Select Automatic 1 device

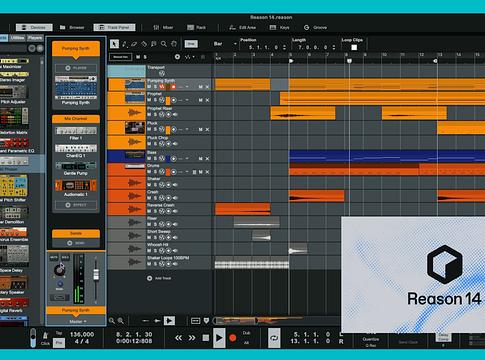point(76,188)
